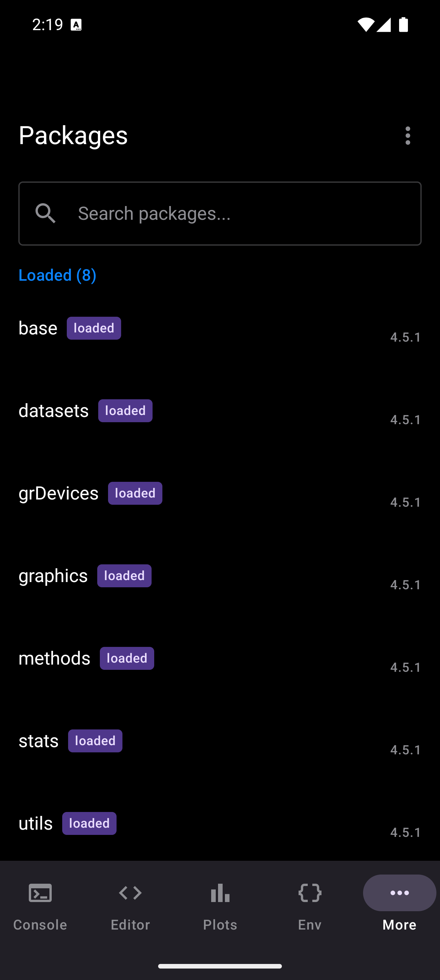Open the Console terminal icon
440x980 pixels.
tap(40, 893)
